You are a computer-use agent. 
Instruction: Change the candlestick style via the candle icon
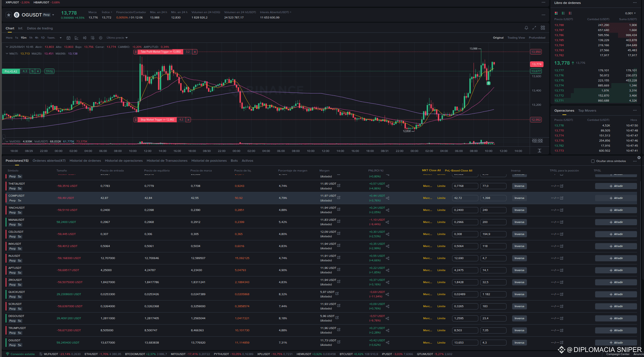point(85,38)
